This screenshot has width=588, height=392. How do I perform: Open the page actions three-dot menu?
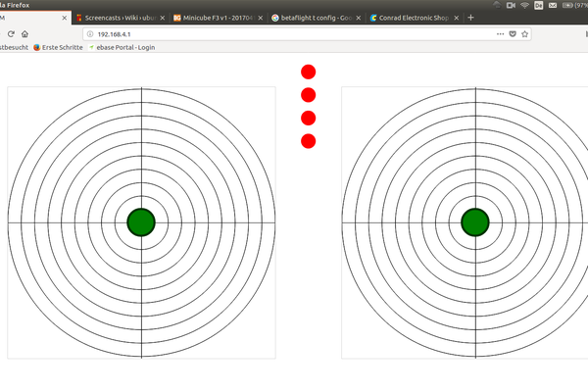point(500,34)
